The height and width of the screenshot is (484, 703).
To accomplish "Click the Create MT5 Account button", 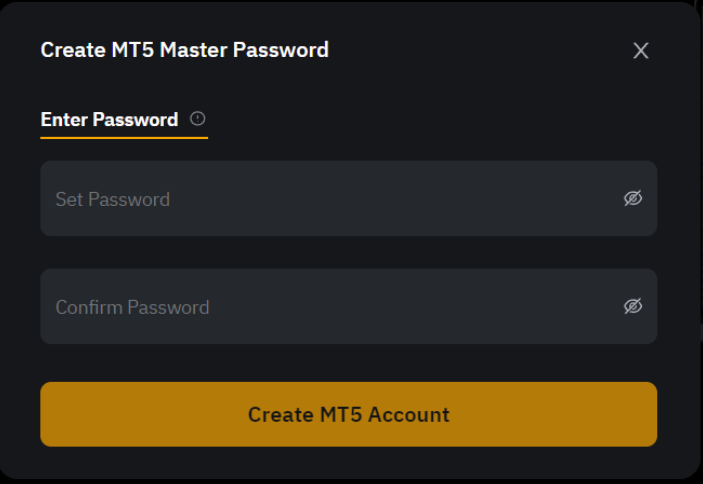I will (349, 414).
